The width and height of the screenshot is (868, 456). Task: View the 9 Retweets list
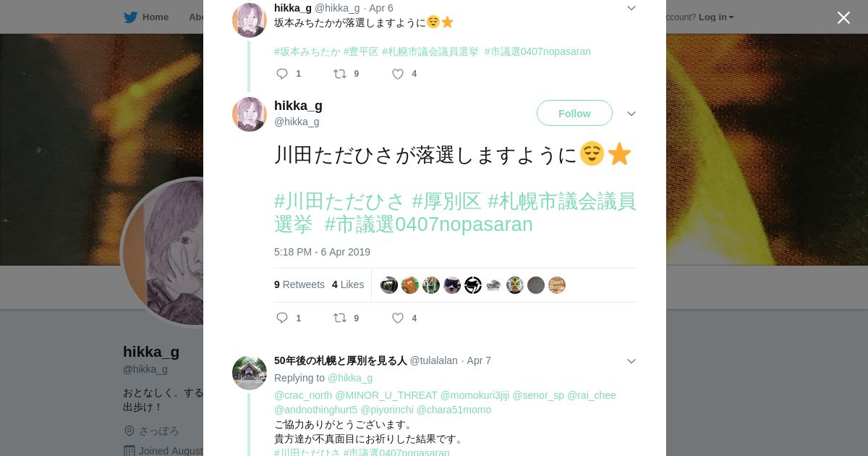pos(299,284)
